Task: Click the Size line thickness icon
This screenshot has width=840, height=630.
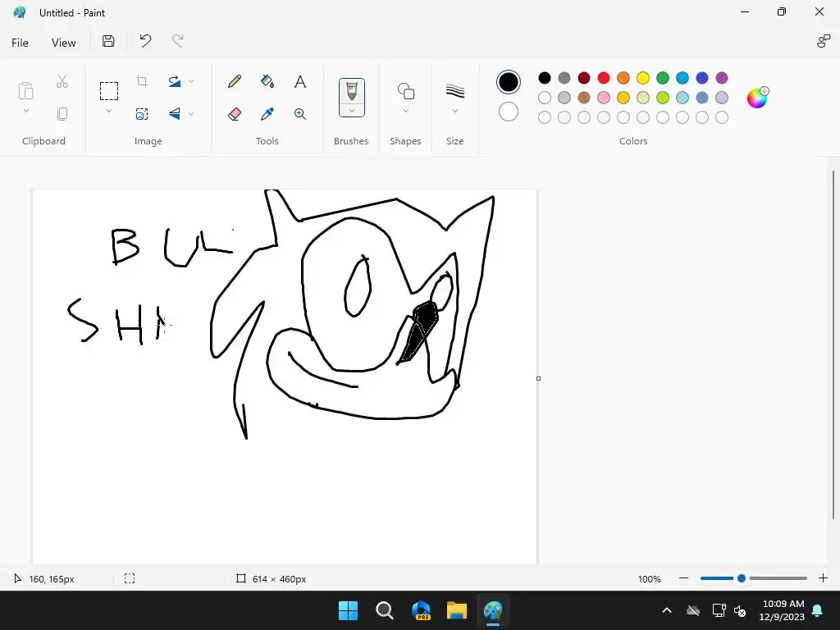Action: [x=454, y=91]
